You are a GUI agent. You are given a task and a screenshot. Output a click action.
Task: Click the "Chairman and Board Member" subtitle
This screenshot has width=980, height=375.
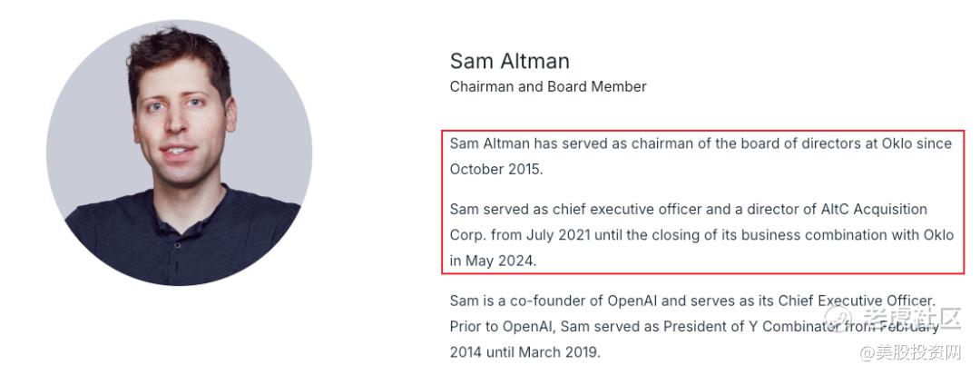pos(548,87)
